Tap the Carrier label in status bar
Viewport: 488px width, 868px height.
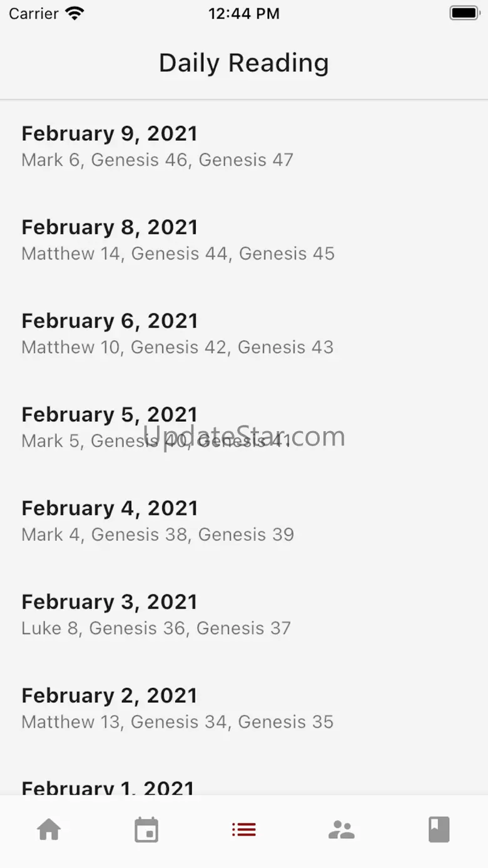click(x=34, y=13)
